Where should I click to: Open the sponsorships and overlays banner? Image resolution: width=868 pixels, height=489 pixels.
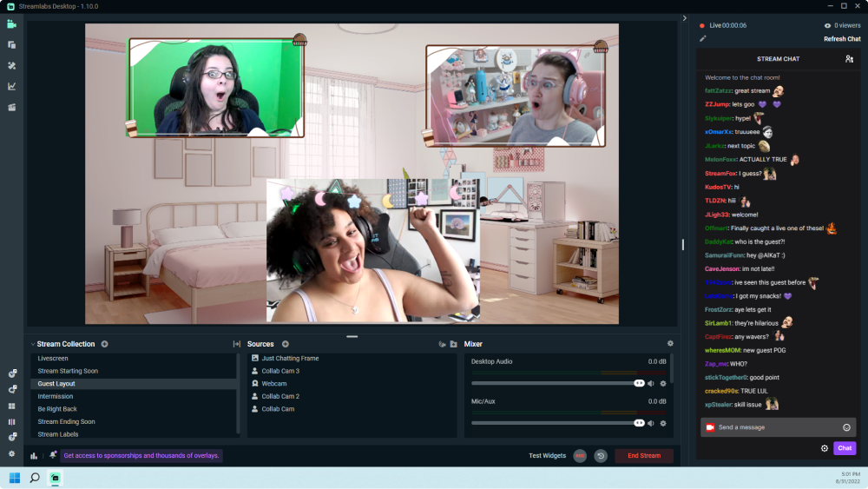click(141, 456)
